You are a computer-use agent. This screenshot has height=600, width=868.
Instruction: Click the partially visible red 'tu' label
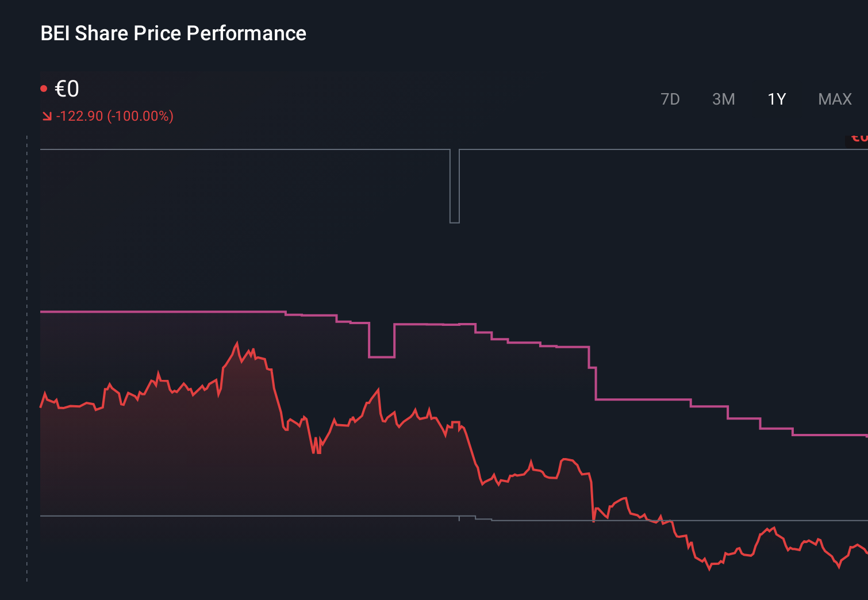859,138
